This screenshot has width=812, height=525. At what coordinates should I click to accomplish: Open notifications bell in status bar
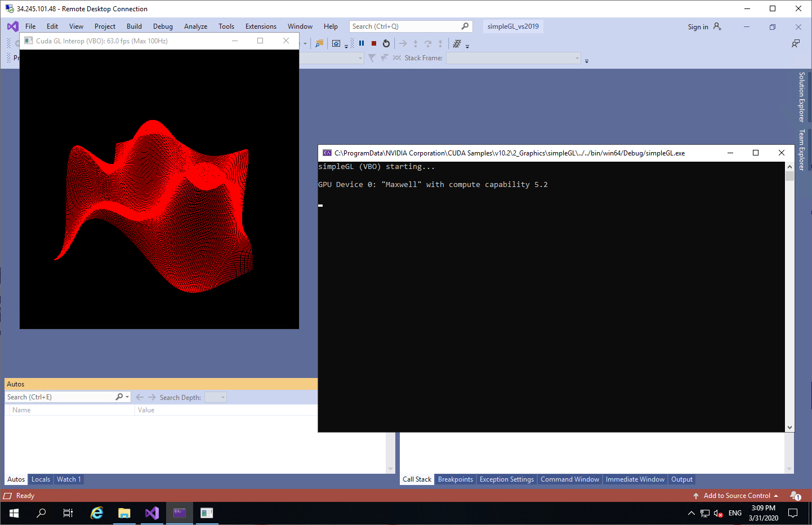click(795, 496)
